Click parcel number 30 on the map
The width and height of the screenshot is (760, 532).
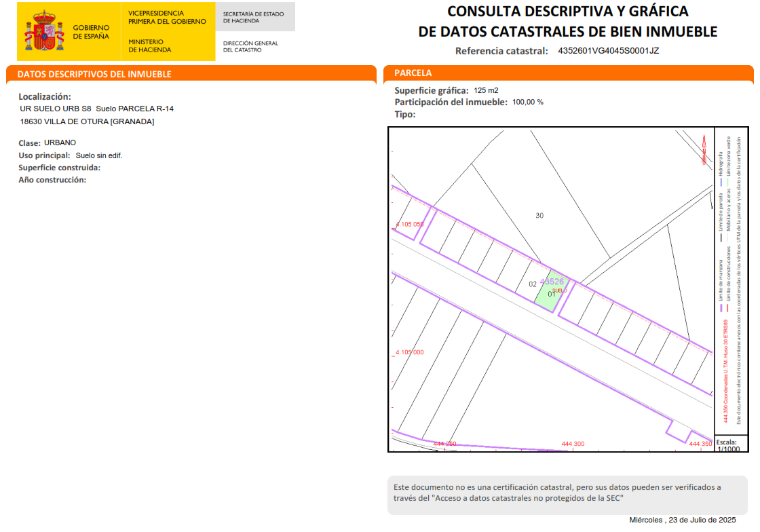[539, 216]
